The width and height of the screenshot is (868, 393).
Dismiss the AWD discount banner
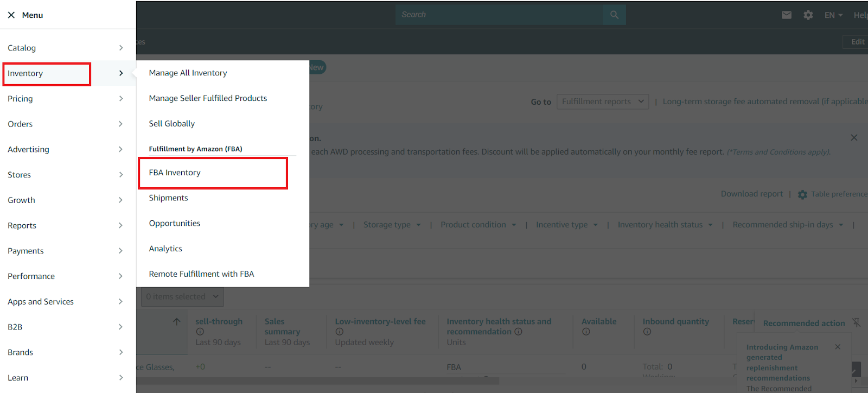(854, 138)
